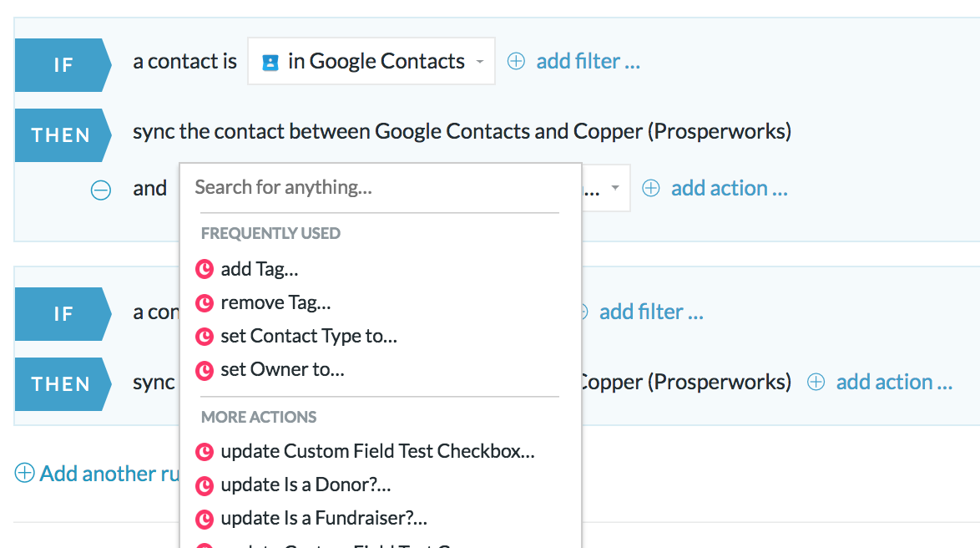Click the plus icon beside 'Add another rule'
The width and height of the screenshot is (980, 548).
tap(24, 473)
